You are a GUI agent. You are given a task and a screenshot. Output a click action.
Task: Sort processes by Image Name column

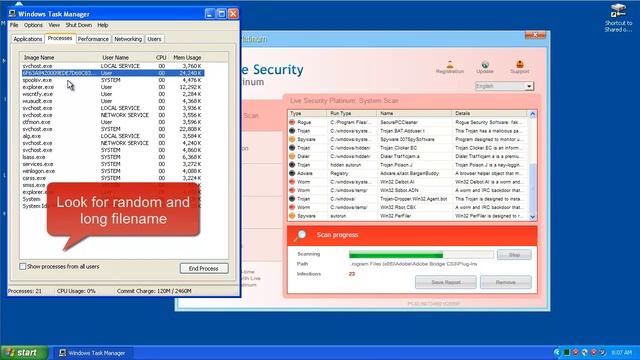(x=59, y=58)
